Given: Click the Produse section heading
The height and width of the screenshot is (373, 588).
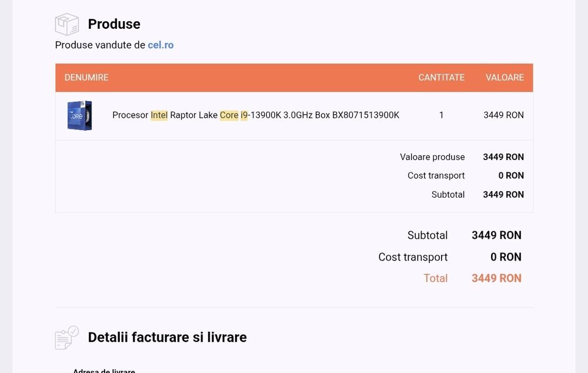Looking at the screenshot, I should (x=114, y=24).
